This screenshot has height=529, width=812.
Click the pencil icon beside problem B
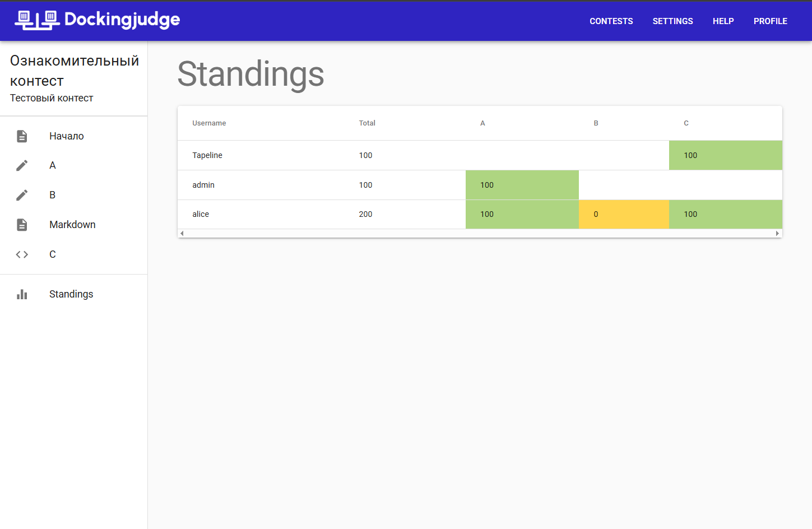tap(22, 195)
